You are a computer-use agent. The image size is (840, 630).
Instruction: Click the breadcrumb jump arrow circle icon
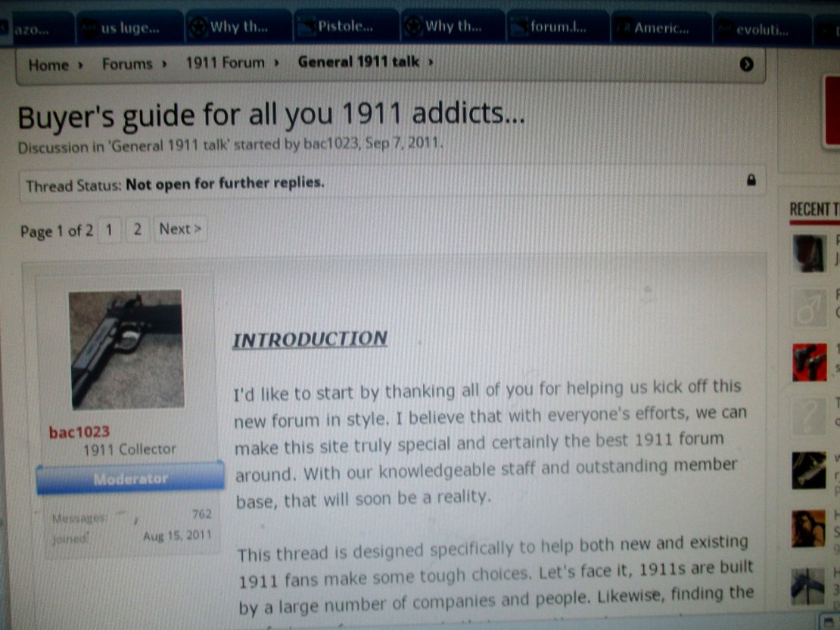point(746,64)
